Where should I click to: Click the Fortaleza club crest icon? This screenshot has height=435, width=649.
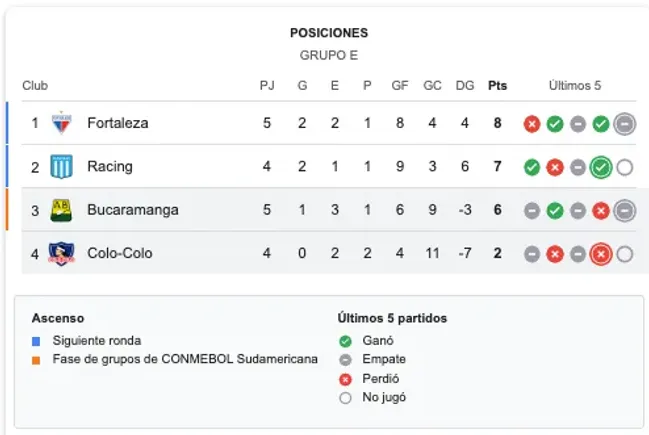click(x=61, y=123)
